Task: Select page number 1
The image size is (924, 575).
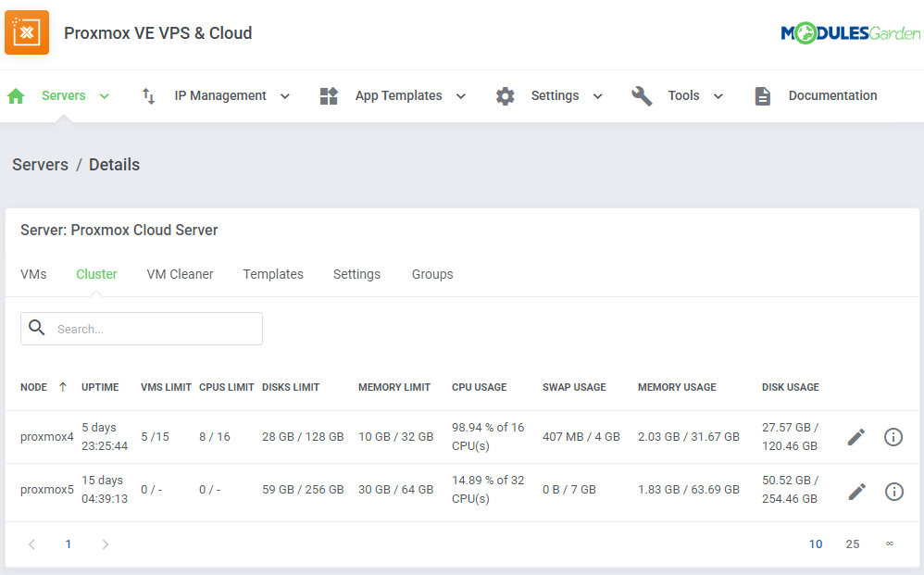Action: [69, 544]
